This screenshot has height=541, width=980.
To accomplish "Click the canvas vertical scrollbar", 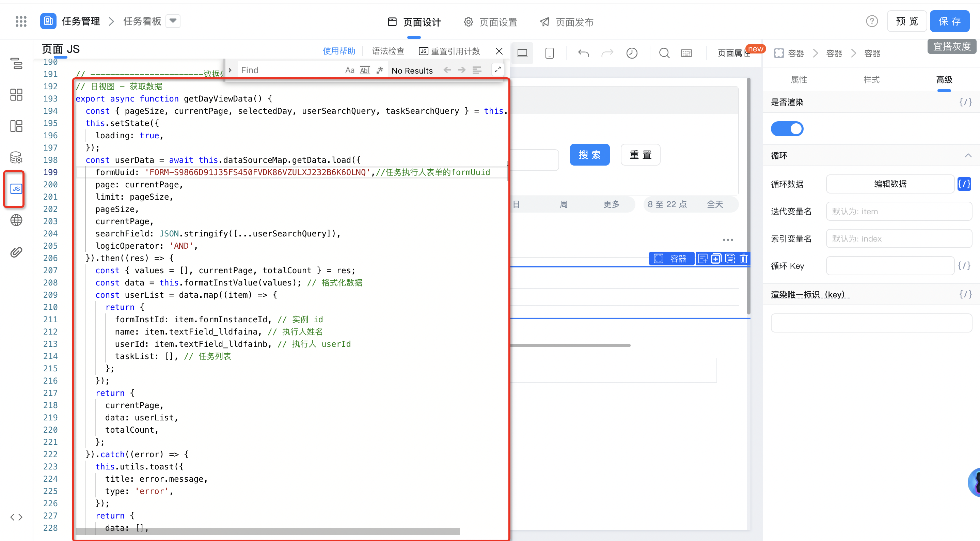I will coord(748,196).
